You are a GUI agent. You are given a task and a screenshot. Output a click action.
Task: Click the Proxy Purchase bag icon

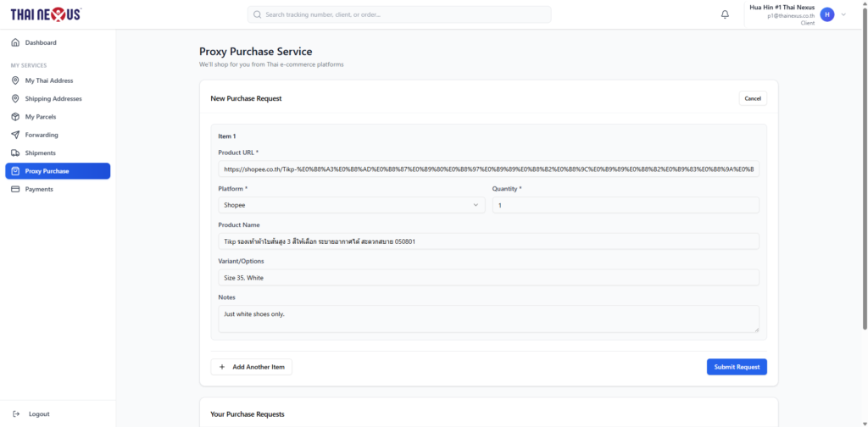coord(15,171)
